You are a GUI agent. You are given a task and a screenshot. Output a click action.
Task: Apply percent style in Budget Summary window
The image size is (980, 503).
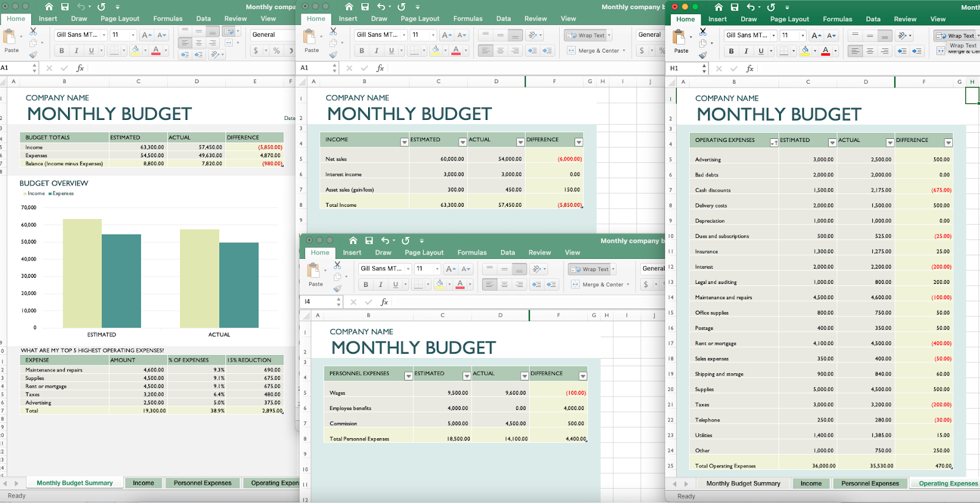click(x=276, y=51)
